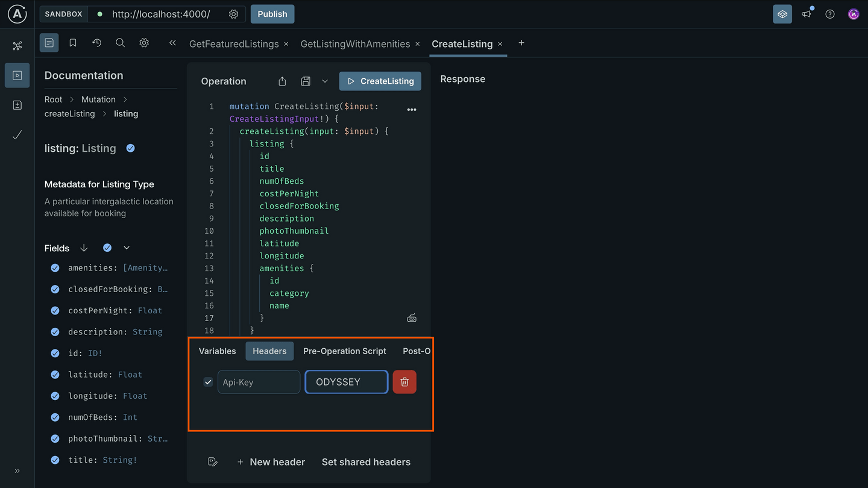This screenshot has height=488, width=868.
Task: Uncheck the Api-Key header enable checkbox
Action: (208, 381)
